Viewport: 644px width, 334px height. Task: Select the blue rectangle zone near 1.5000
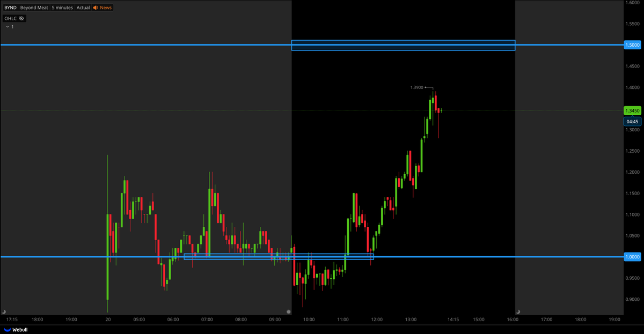pos(402,45)
